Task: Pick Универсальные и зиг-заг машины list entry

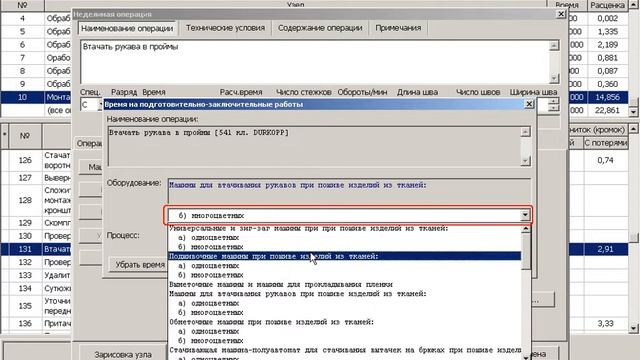Action: point(344,229)
